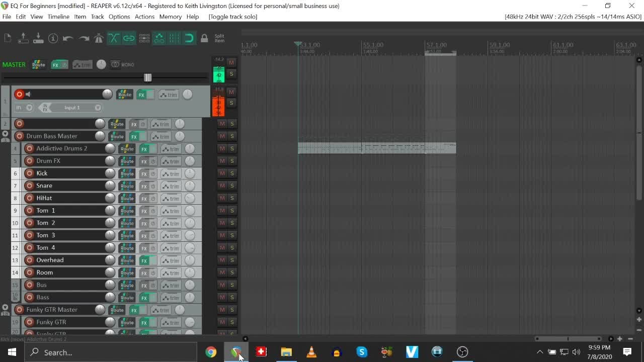Viewport: 644px width, 362px height.
Task: Click the Save Project toolbar icon
Action: 38,38
